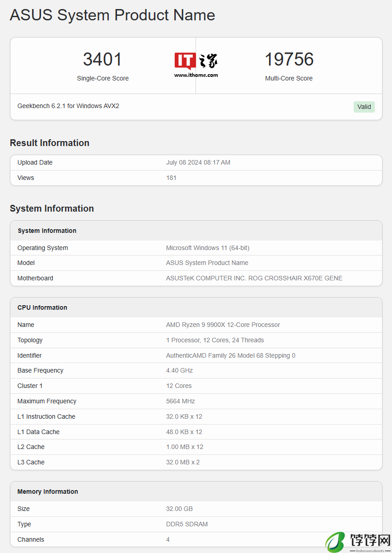This screenshot has width=392, height=553.
Task: Click the Channels value 4
Action: 168,539
